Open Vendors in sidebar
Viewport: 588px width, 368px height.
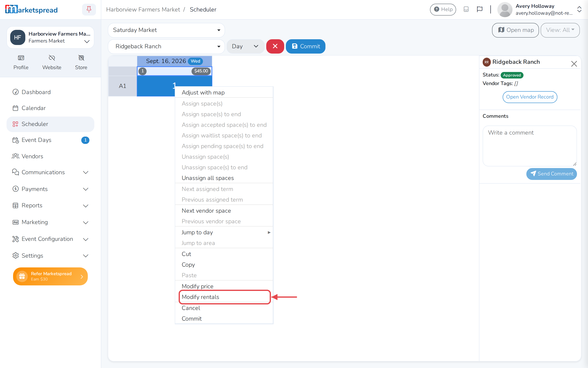(x=50, y=156)
